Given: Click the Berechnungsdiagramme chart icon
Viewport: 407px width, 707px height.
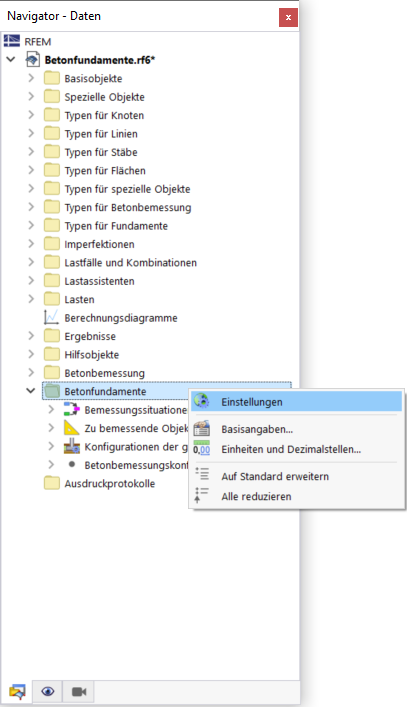Looking at the screenshot, I should (51, 318).
